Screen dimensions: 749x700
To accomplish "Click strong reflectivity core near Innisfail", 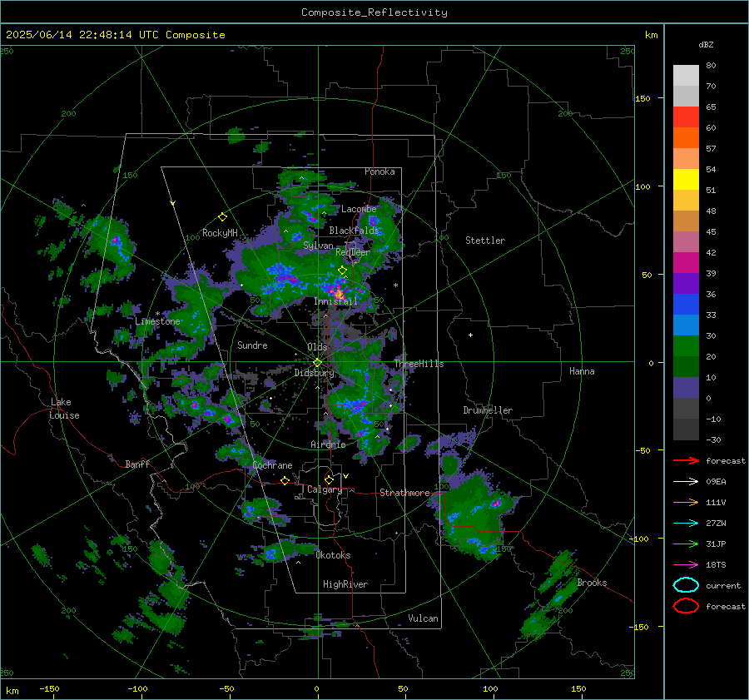I will [339, 293].
